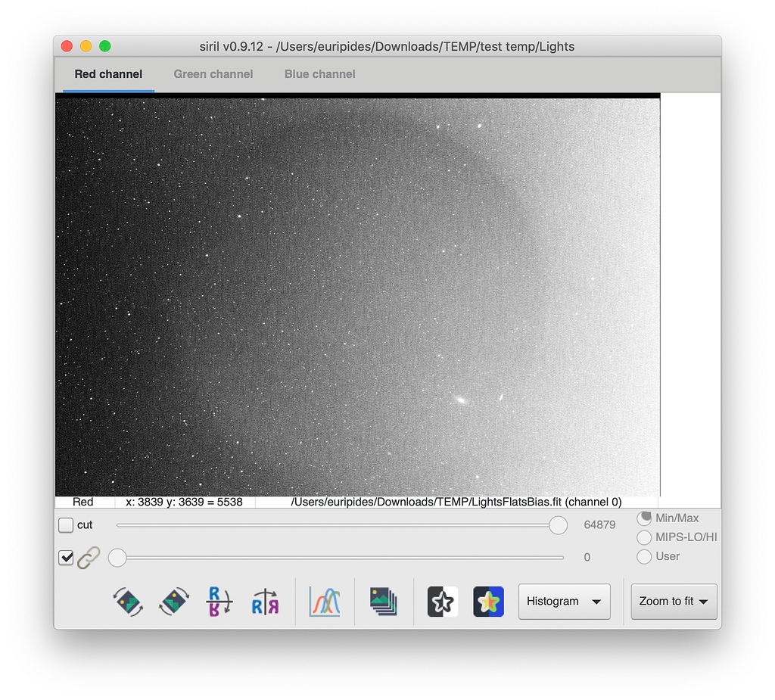This screenshot has height=700, width=775.
Task: Switch to the Green channel tab
Action: click(x=213, y=74)
